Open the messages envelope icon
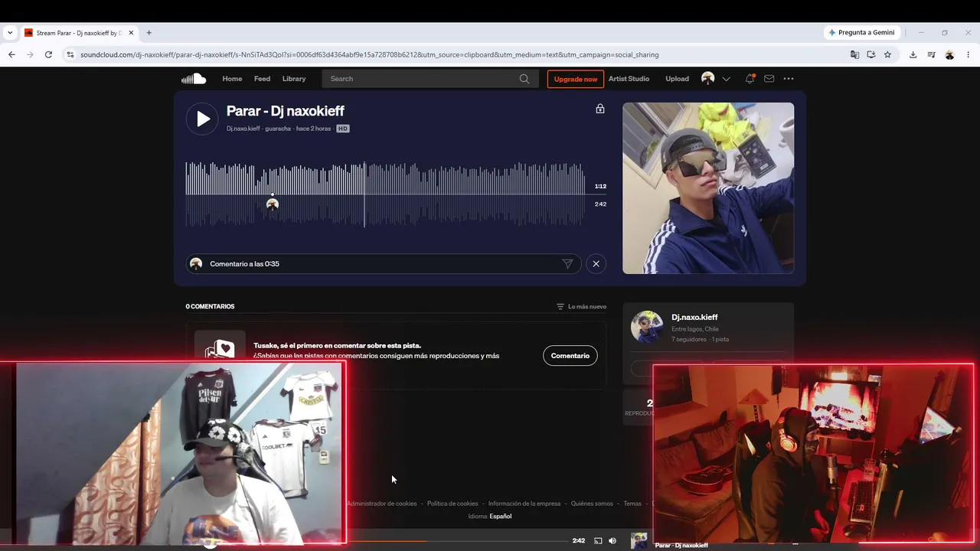The height and width of the screenshot is (551, 980). 769,79
